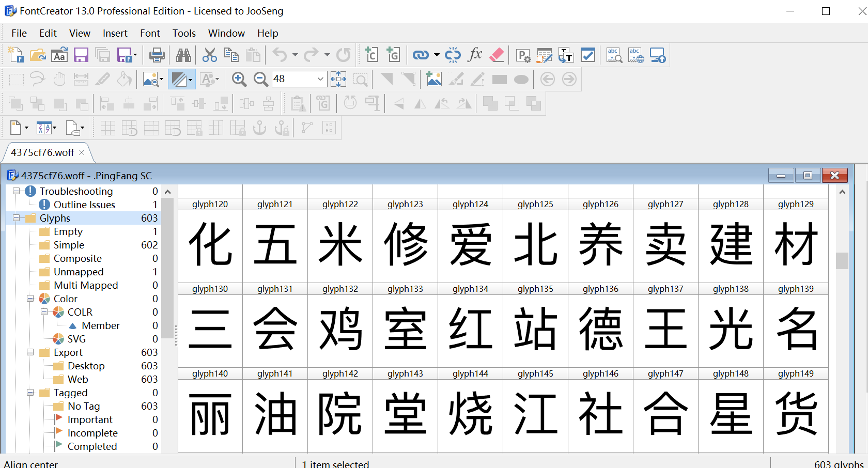
Task: Click the Print icon
Action: click(x=157, y=55)
